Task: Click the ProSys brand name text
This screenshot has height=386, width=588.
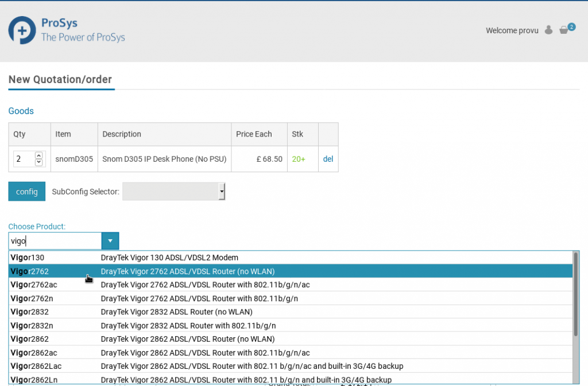Action: tap(59, 23)
